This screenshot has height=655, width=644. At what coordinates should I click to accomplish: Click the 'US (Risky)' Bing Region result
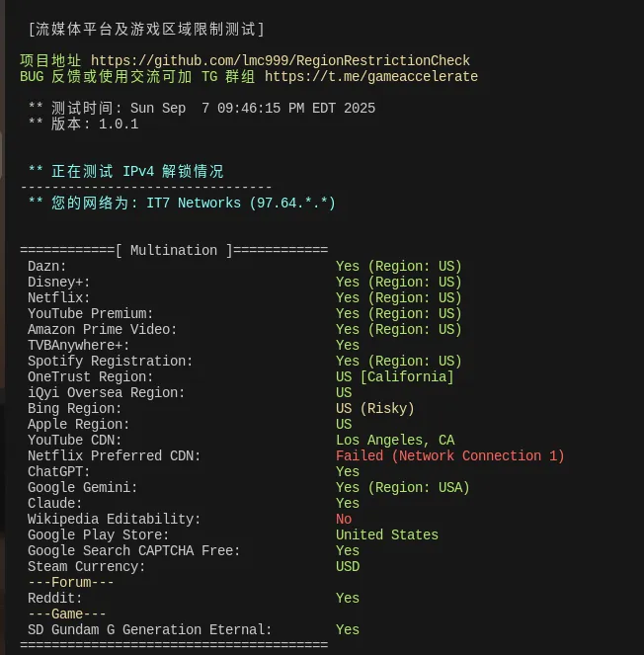pos(374,409)
